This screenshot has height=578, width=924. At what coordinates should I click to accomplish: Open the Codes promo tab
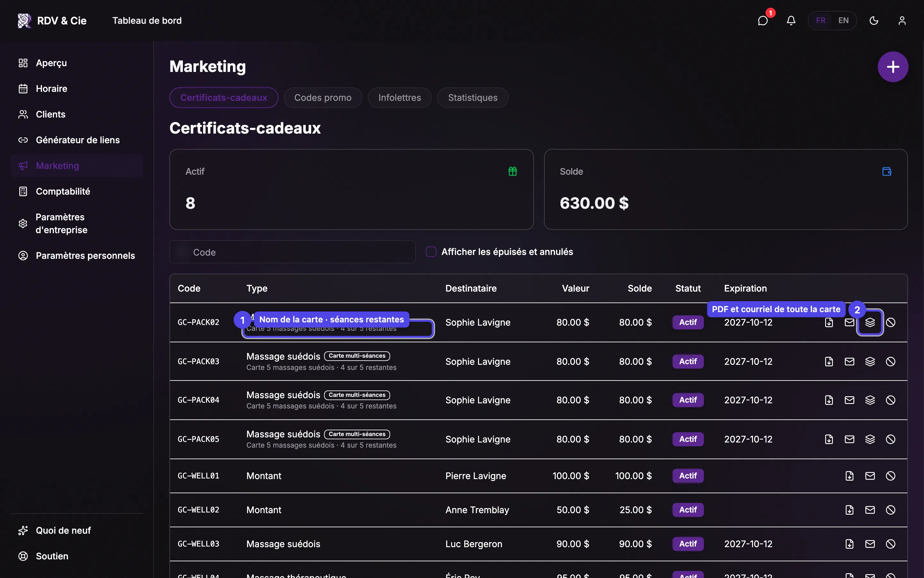[323, 98]
